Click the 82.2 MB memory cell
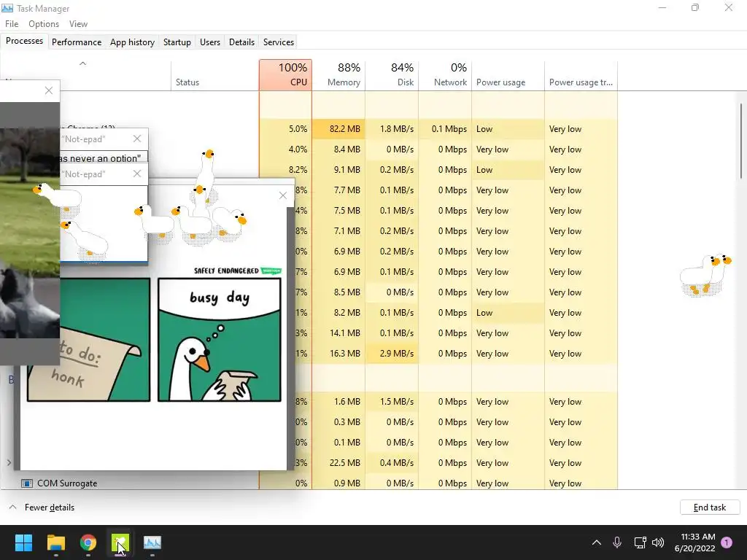Image resolution: width=747 pixels, height=560 pixels. [338, 128]
